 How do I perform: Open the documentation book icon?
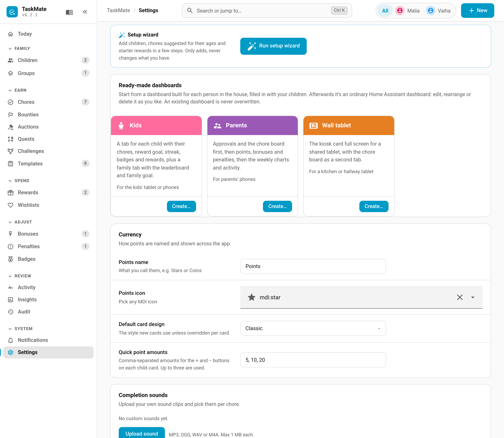(69, 12)
